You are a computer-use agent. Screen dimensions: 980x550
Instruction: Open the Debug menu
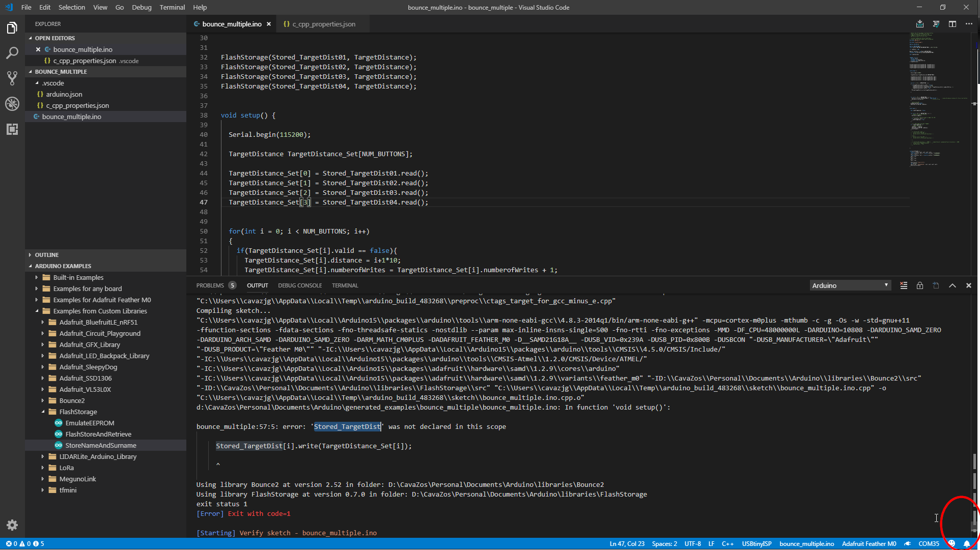[142, 7]
